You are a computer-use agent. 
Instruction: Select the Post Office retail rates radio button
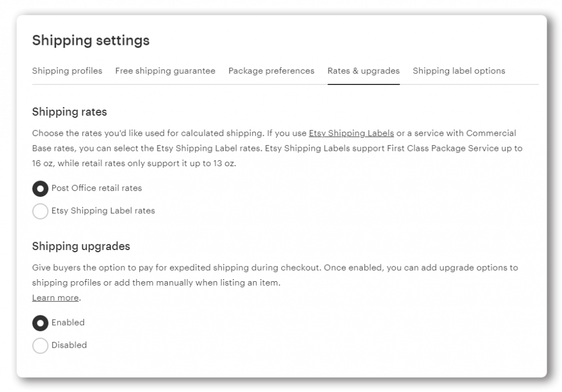[40, 189]
